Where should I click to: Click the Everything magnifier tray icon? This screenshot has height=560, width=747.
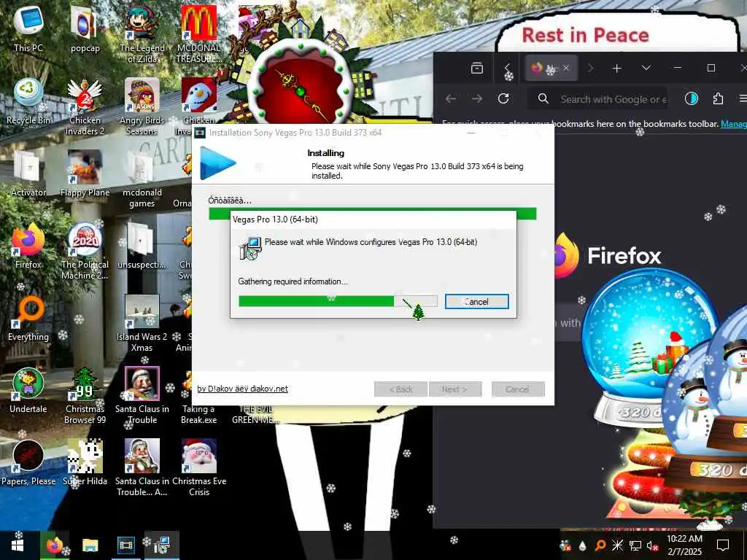point(600,545)
